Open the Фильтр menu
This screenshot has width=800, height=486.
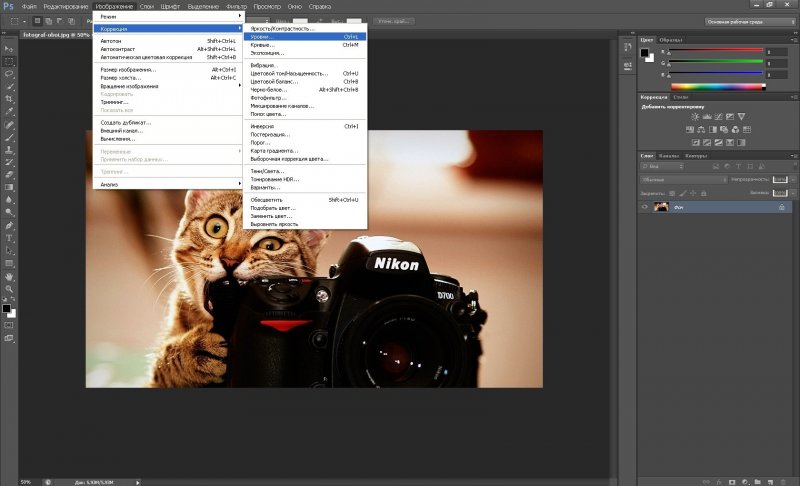point(236,7)
